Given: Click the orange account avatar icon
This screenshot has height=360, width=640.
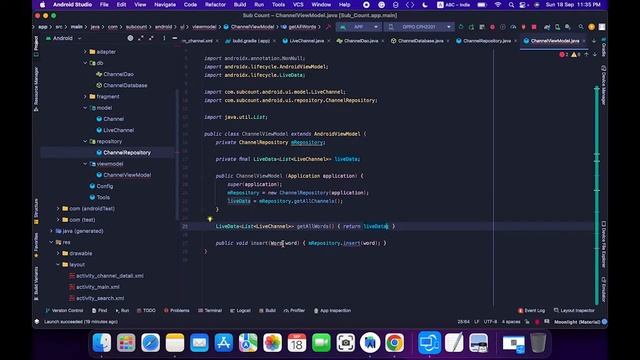Looking at the screenshot, I should (x=591, y=27).
